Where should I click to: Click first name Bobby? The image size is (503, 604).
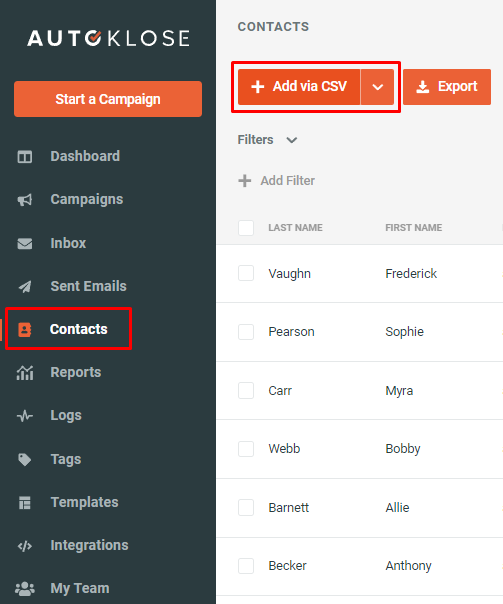403,449
